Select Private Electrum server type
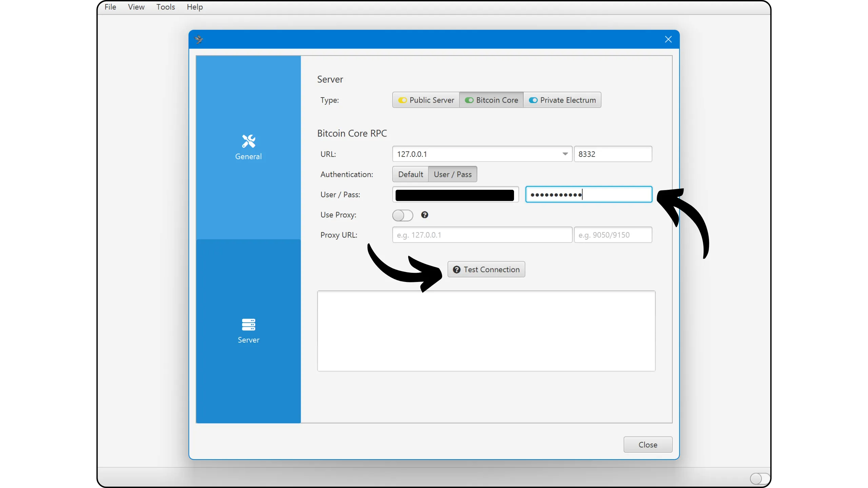The image size is (868, 488). 562,100
